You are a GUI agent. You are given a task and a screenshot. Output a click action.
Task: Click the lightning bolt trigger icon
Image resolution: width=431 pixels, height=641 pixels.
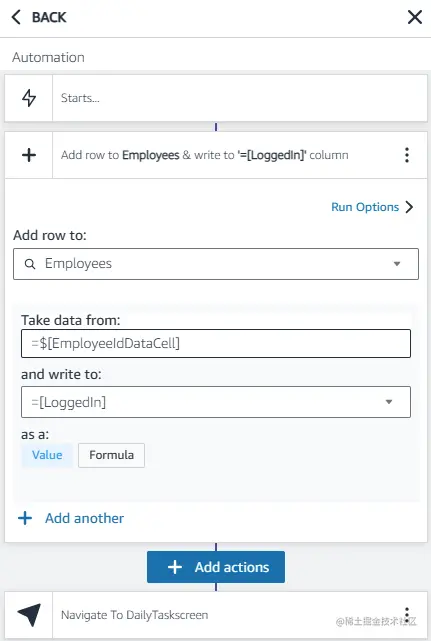29,98
